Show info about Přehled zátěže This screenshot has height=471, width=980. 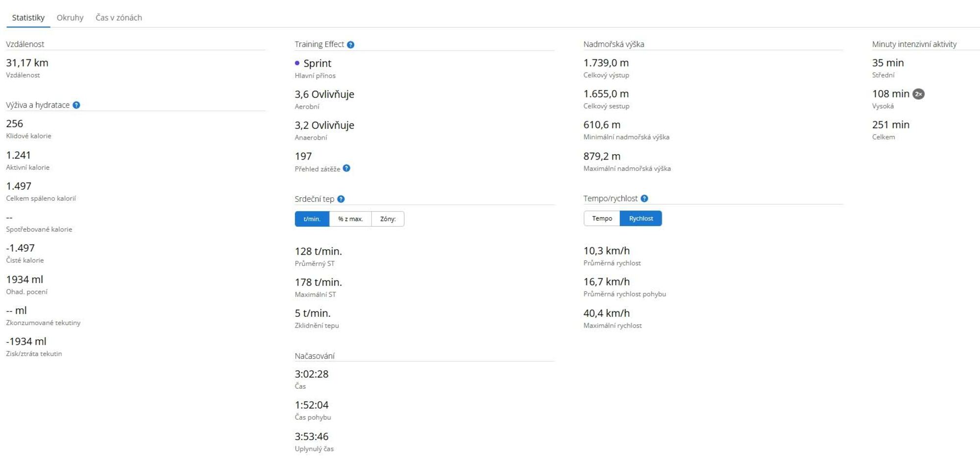pos(346,168)
